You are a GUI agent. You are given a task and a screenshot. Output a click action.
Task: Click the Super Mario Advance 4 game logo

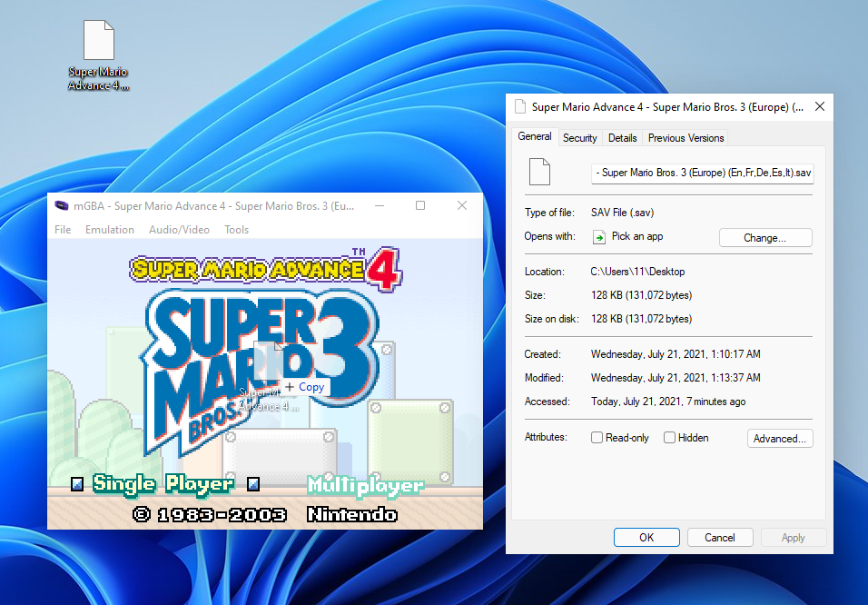point(266,270)
